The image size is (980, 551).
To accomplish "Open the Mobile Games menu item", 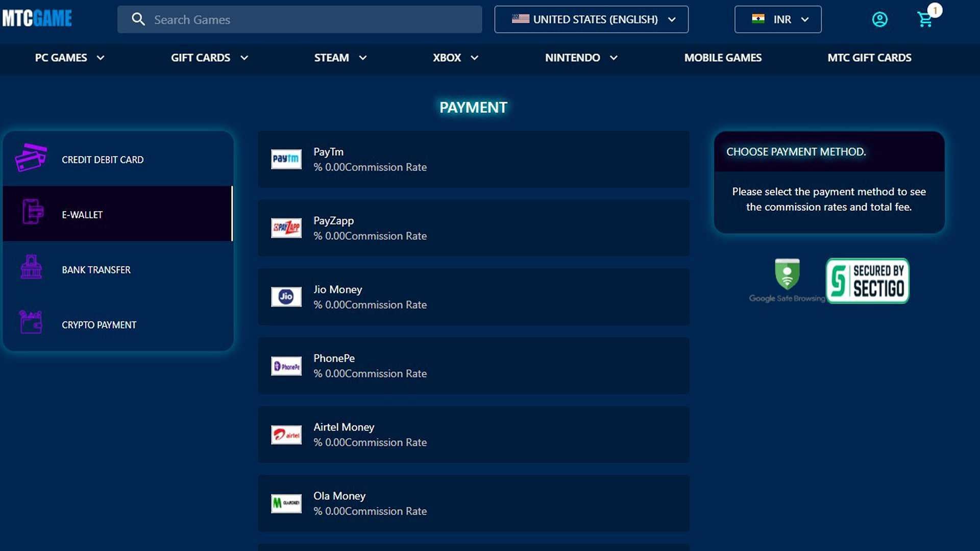I will point(723,58).
